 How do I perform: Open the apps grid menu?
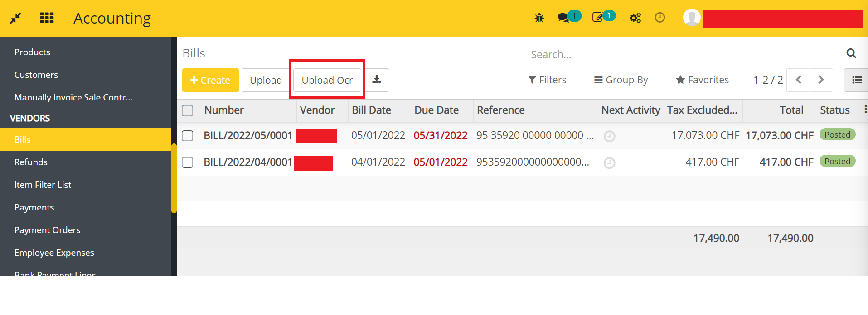[47, 18]
